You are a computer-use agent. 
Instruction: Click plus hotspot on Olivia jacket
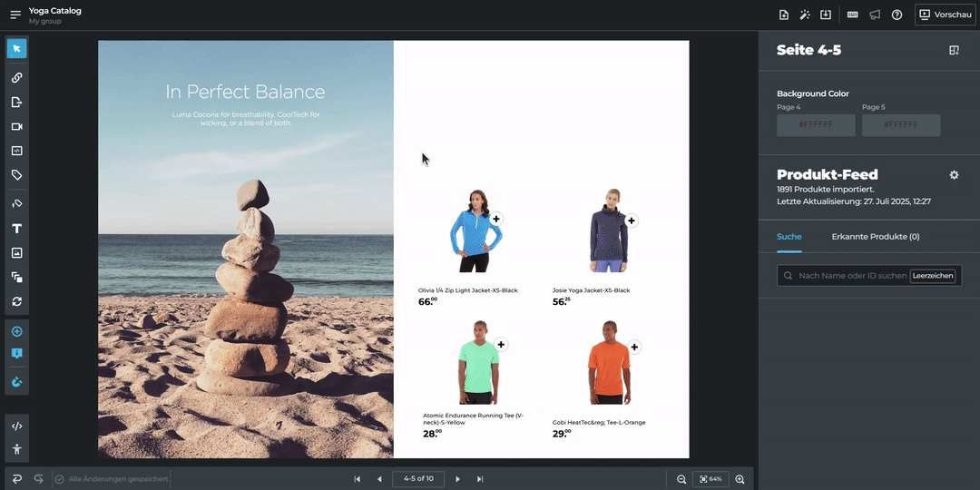click(x=496, y=219)
